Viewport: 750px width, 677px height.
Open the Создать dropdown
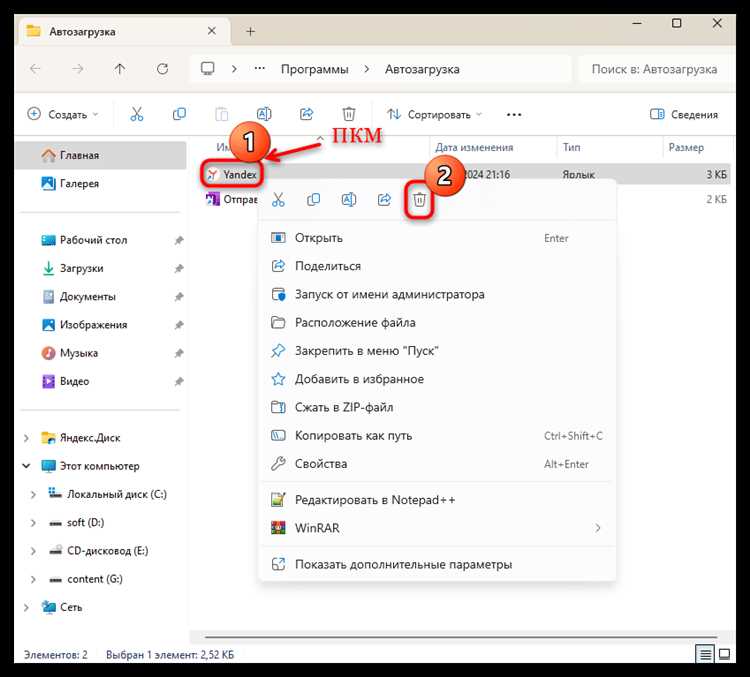click(63, 114)
